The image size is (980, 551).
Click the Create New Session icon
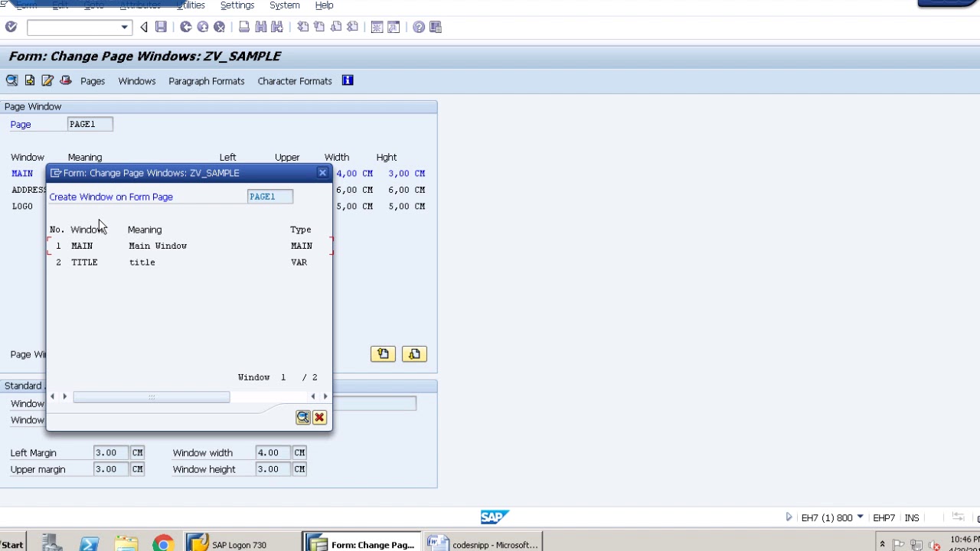tap(377, 28)
